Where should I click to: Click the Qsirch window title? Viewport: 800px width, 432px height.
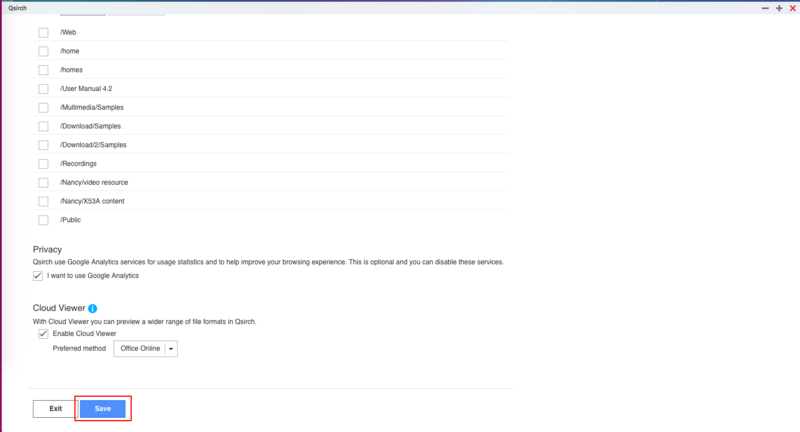17,8
